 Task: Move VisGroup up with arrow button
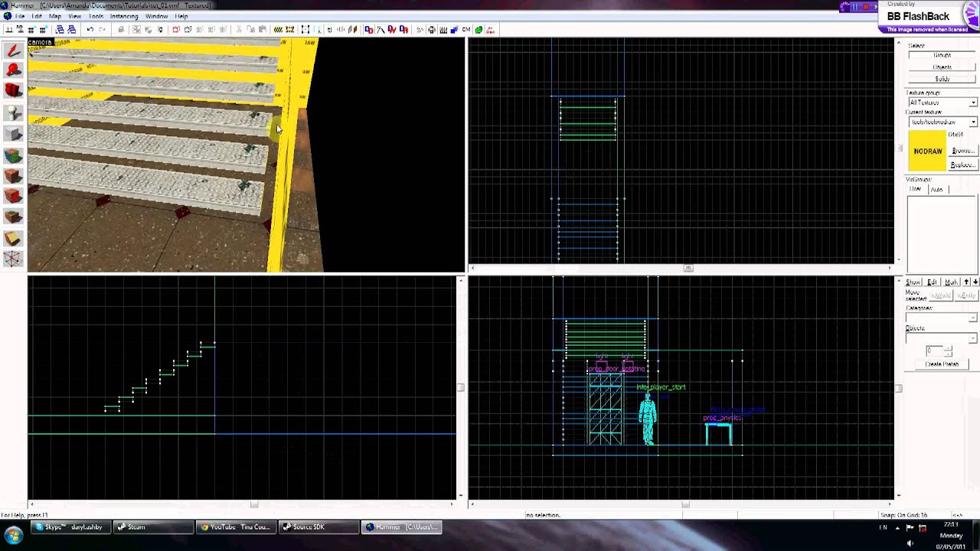(x=967, y=282)
